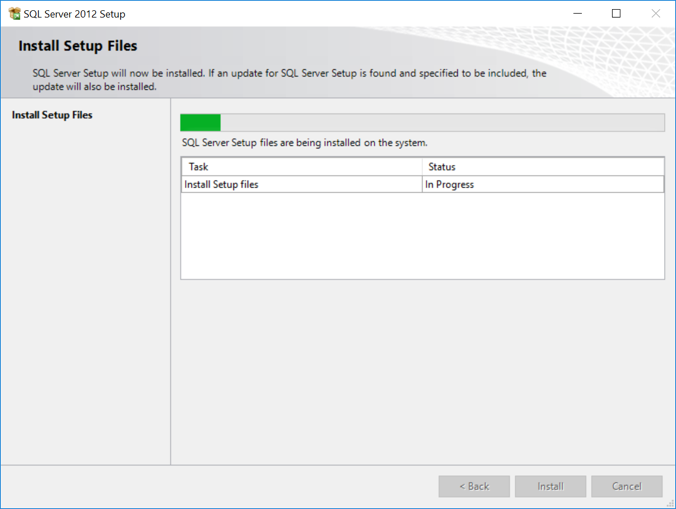Image resolution: width=676 pixels, height=509 pixels.
Task: Select Install Setup Files step in sidebar
Action: click(x=52, y=115)
